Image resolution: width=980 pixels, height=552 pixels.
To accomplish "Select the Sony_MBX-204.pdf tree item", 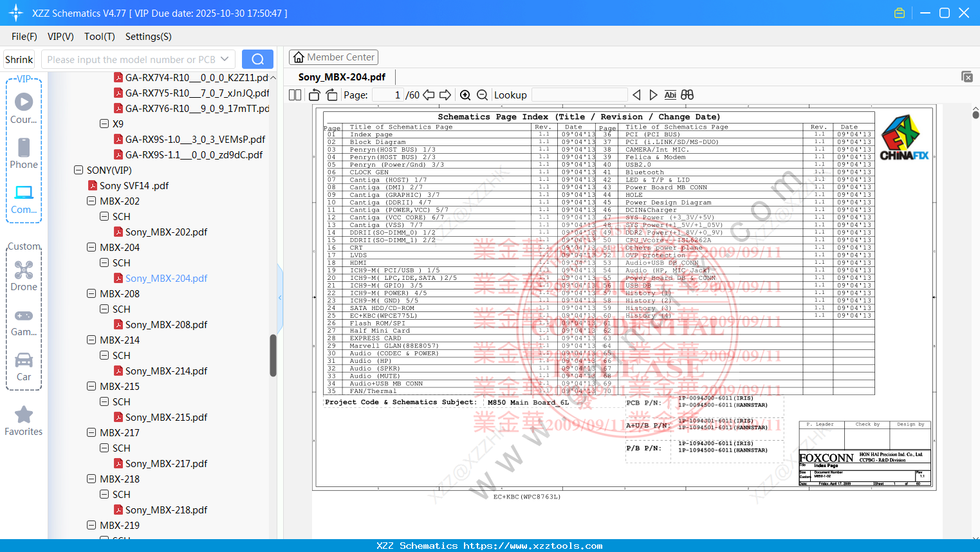I will pyautogui.click(x=166, y=278).
